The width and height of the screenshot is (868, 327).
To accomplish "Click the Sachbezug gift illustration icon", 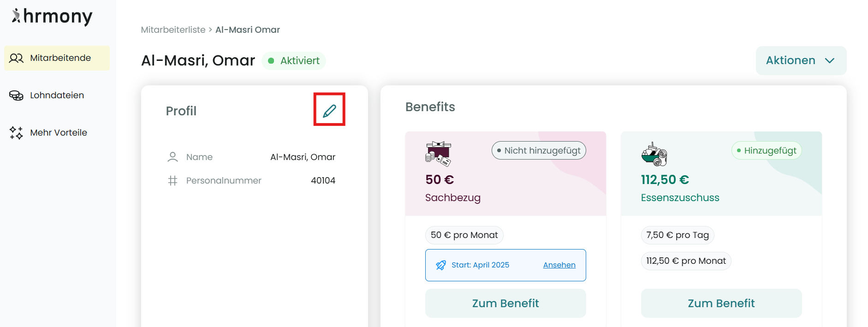I will (x=438, y=154).
